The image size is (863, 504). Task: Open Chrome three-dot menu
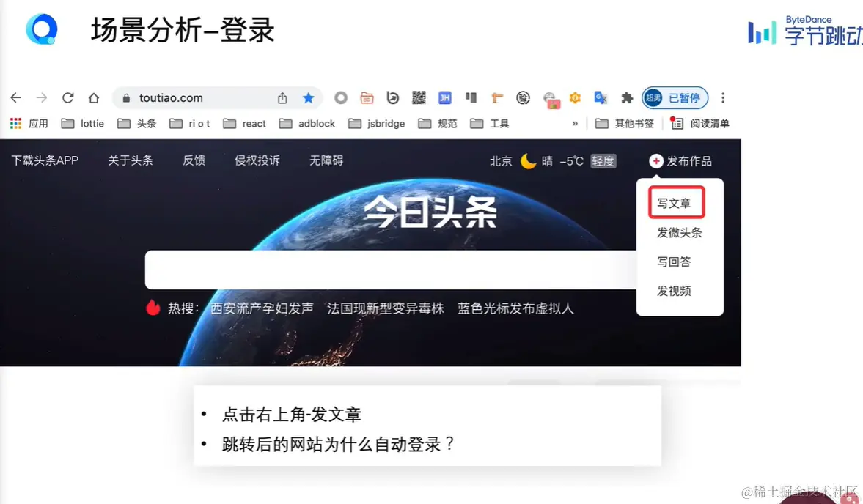point(723,98)
